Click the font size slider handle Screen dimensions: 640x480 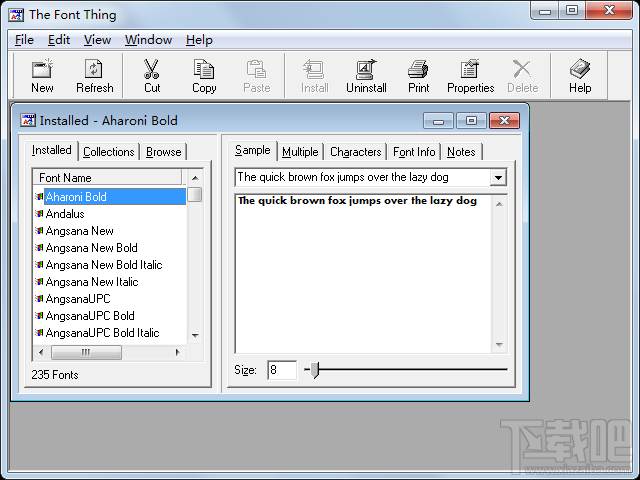(314, 370)
